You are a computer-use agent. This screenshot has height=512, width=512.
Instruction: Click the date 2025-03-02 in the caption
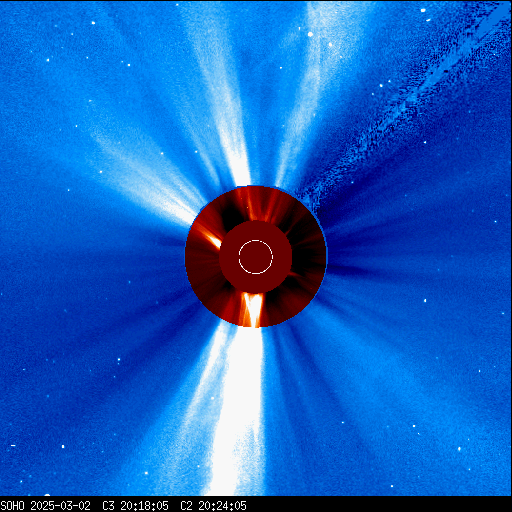pos(60,506)
